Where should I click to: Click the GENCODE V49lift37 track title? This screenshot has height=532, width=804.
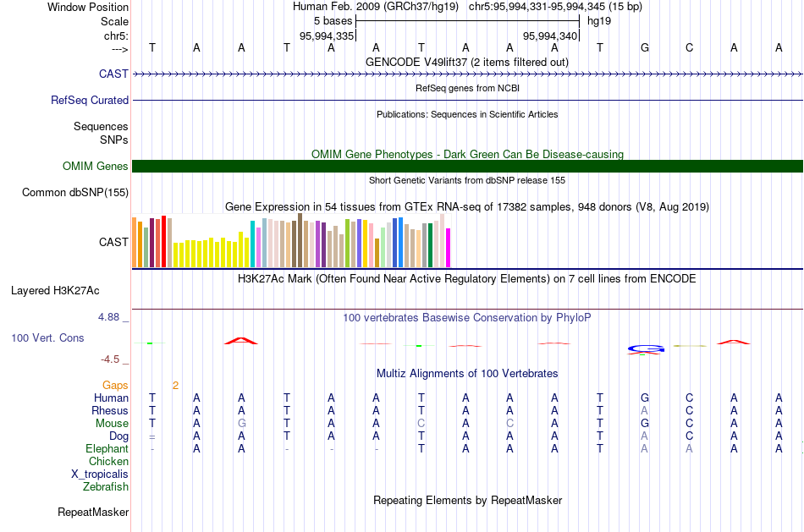[466, 62]
